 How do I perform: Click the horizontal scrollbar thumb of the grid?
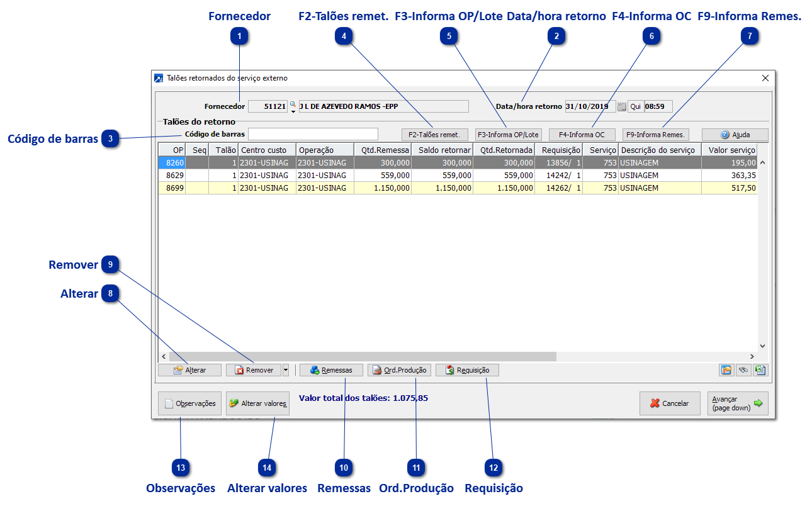[x=363, y=356]
